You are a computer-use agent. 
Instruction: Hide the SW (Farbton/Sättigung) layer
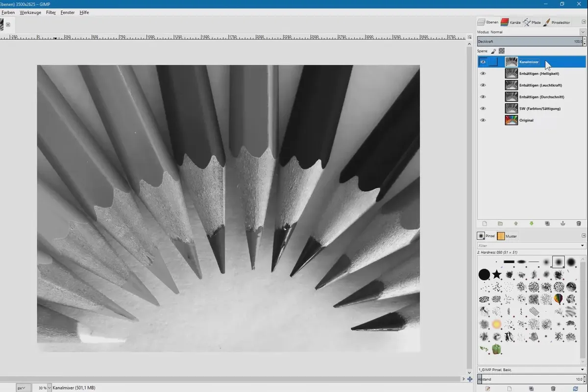483,109
